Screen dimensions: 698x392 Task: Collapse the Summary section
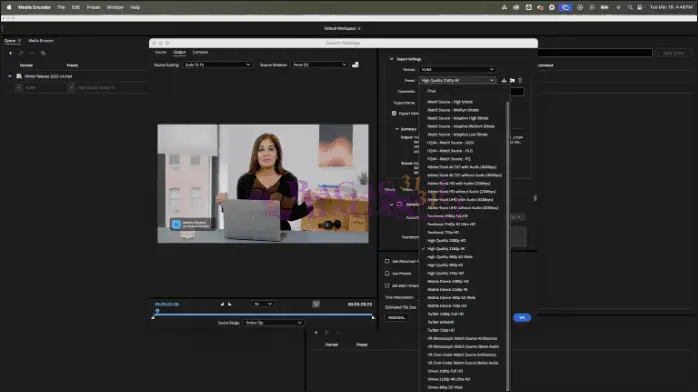(x=397, y=129)
